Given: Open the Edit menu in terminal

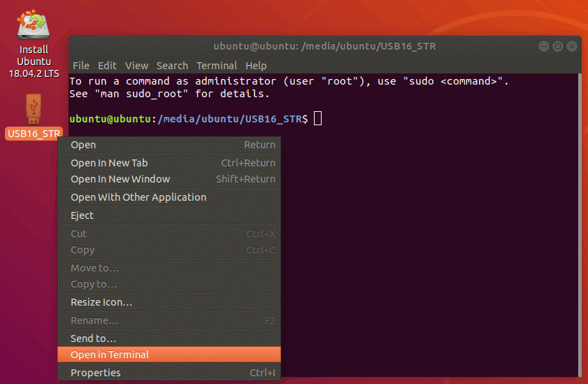Looking at the screenshot, I should tap(107, 66).
